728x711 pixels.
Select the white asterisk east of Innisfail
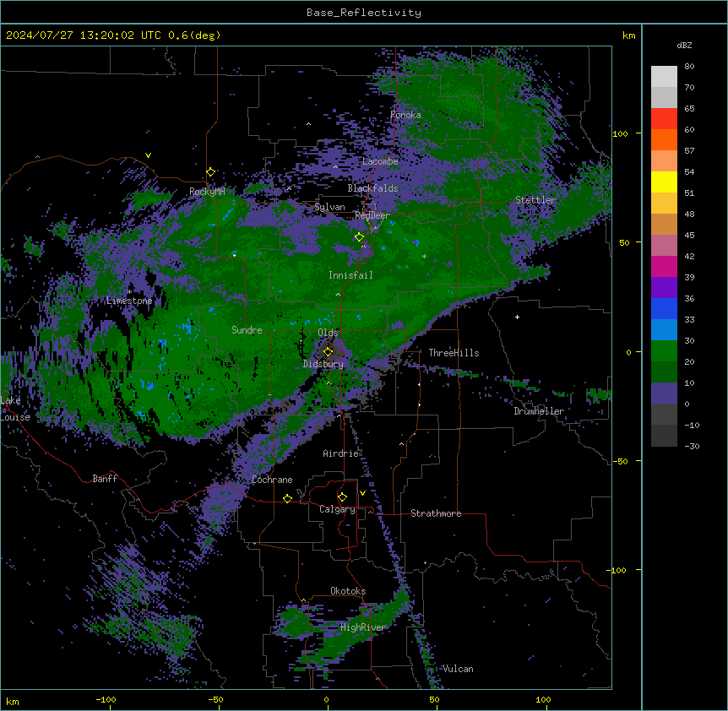pos(424,257)
